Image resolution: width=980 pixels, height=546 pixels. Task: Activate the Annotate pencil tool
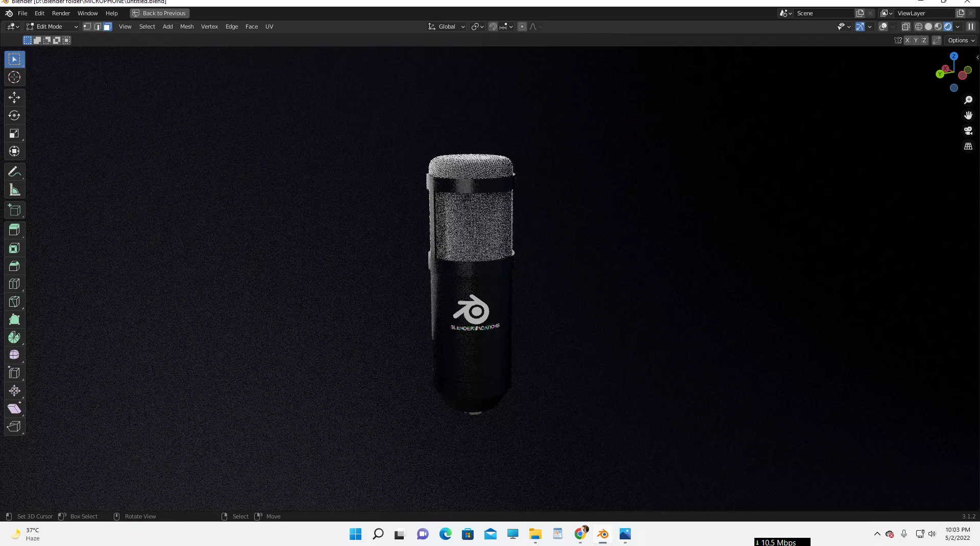pos(14,171)
